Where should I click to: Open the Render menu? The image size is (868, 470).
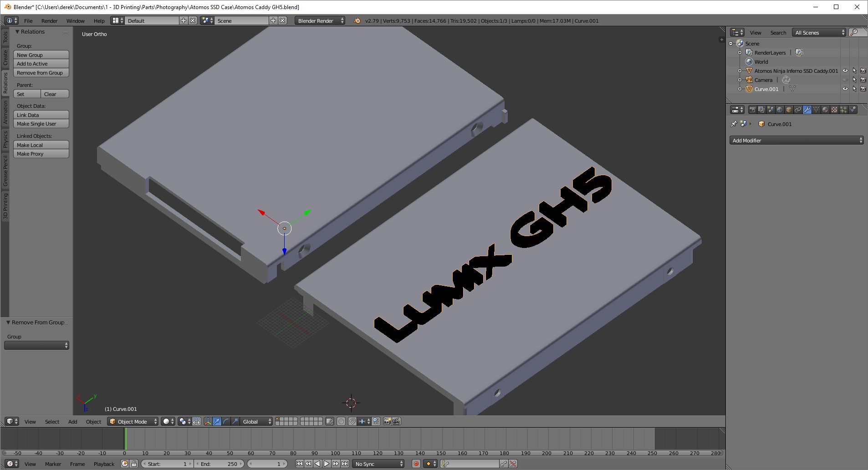49,20
